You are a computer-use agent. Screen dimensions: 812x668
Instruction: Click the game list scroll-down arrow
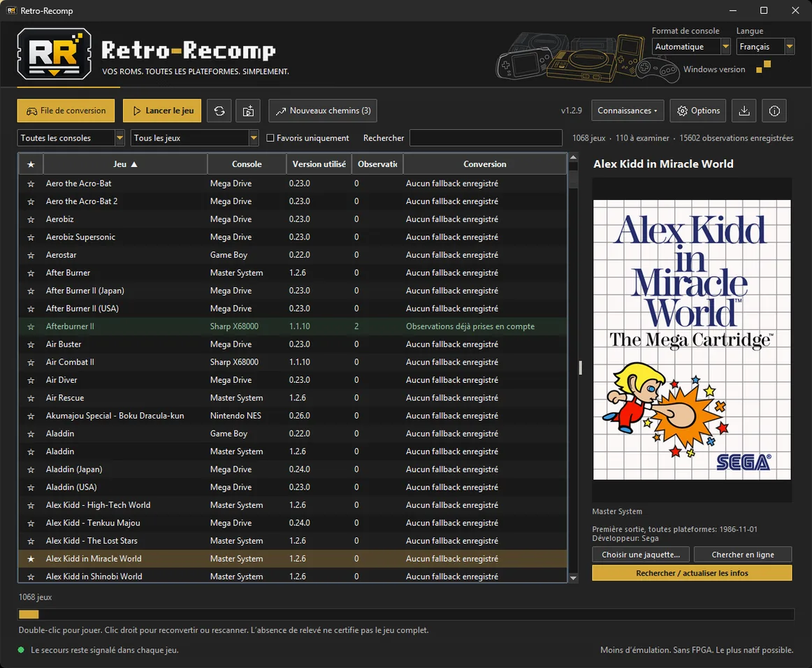pyautogui.click(x=573, y=578)
